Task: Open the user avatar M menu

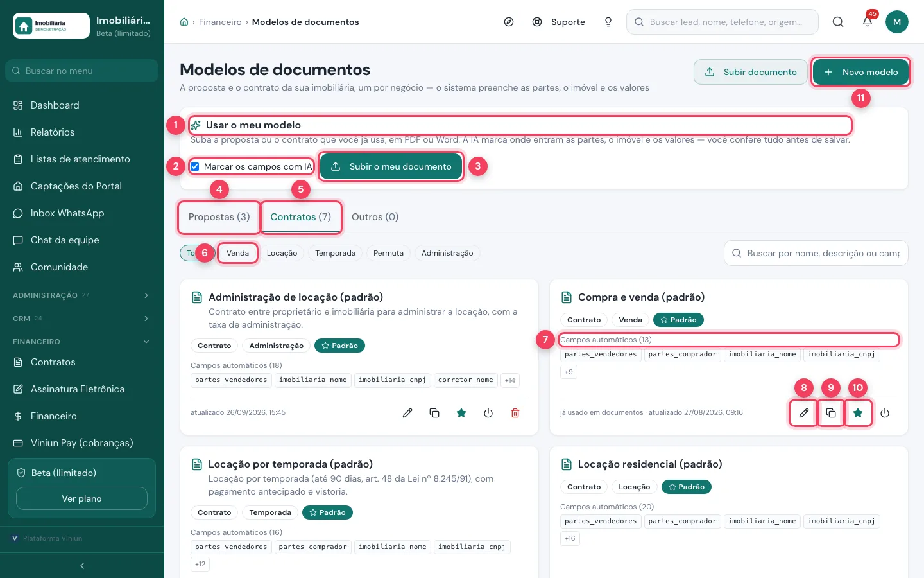Action: 897,22
